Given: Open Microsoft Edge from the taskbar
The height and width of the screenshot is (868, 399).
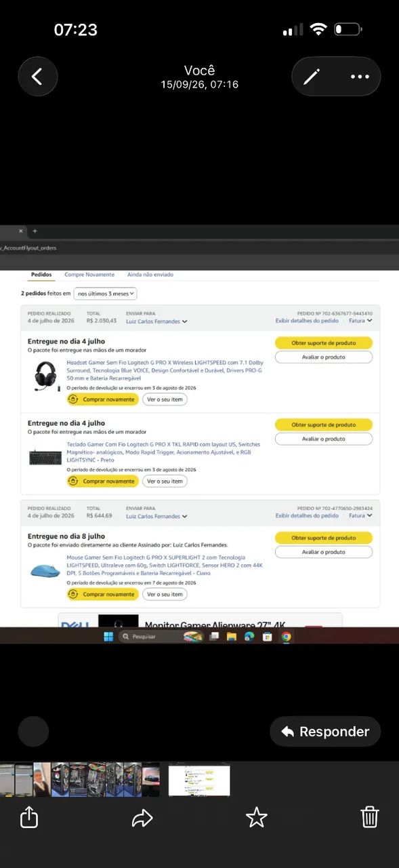Looking at the screenshot, I should point(249,637).
